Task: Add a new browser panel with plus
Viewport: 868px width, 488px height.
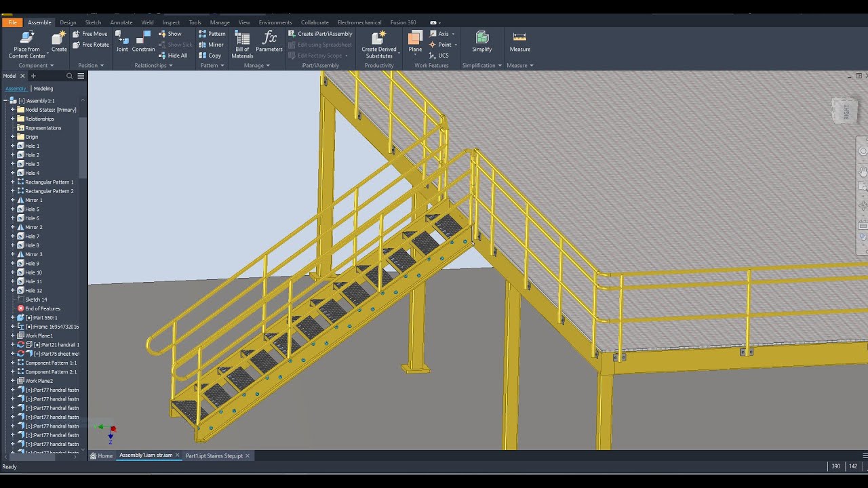Action: click(x=33, y=76)
